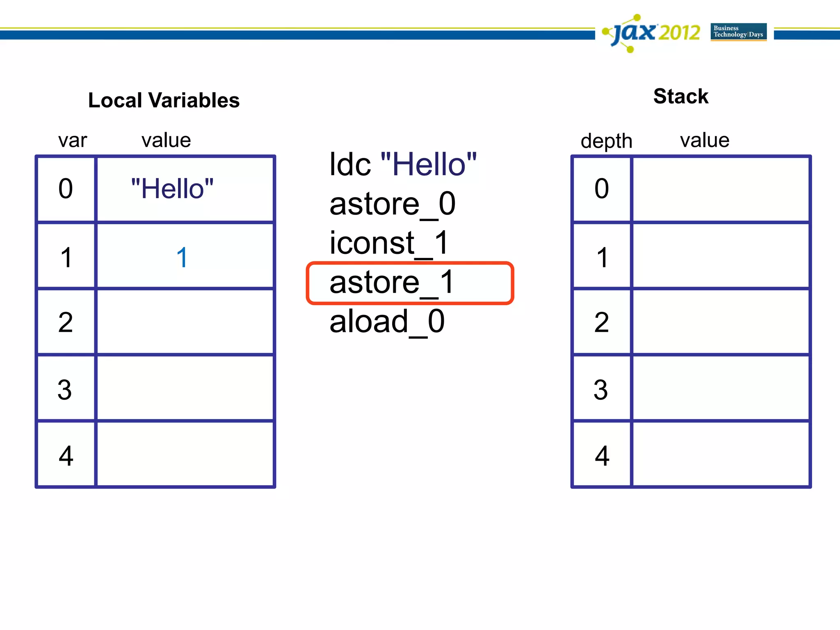Click the empty stack value cell at depth 0
Screen dimensions: 840x630
721,189
